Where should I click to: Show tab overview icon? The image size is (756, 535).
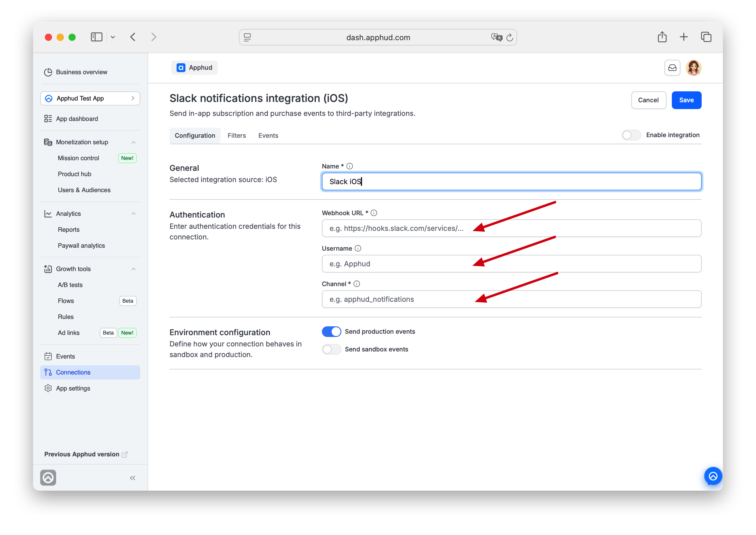click(x=706, y=37)
